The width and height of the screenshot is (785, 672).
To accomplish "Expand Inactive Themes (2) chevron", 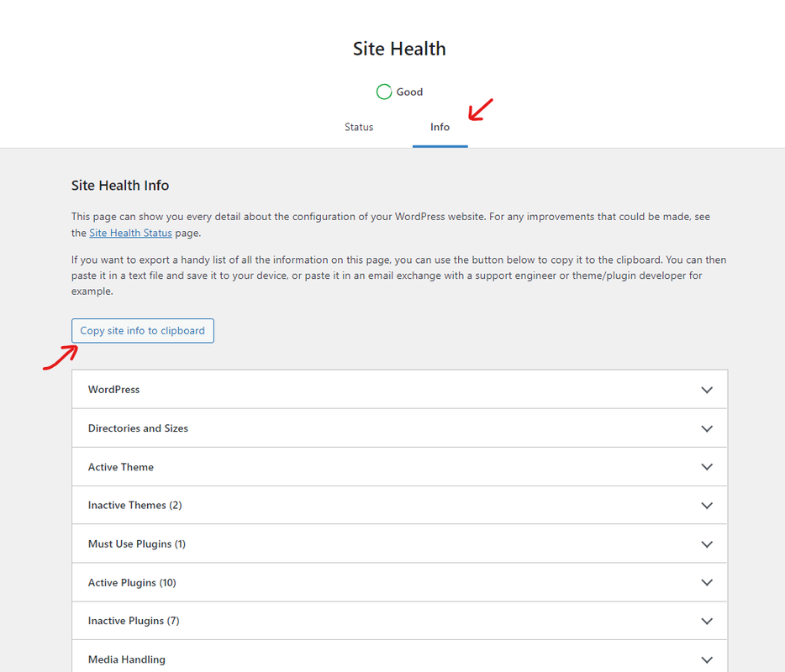I will (x=707, y=506).
